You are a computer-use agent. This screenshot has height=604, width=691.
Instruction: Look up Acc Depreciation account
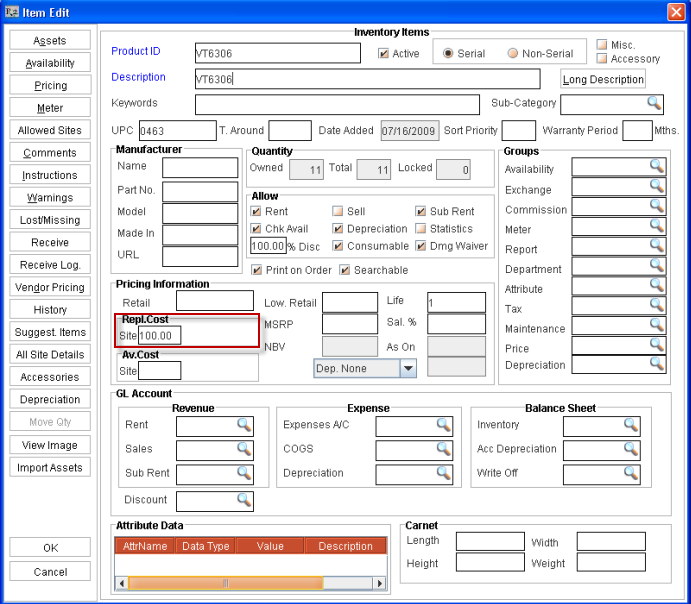tap(631, 450)
